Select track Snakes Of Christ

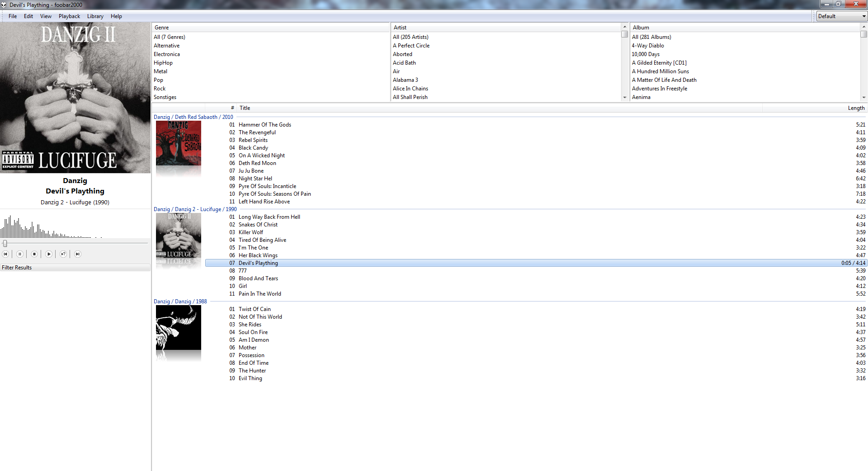click(536, 225)
